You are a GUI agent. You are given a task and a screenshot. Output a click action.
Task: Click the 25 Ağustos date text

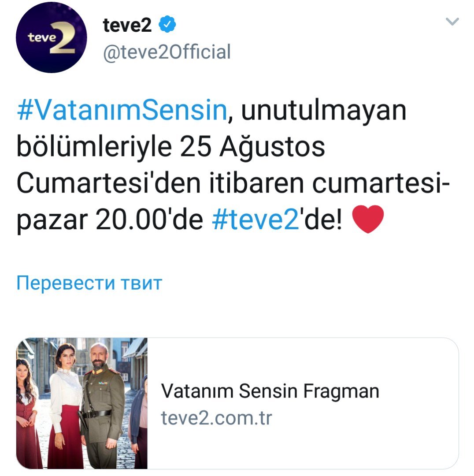pyautogui.click(x=252, y=148)
